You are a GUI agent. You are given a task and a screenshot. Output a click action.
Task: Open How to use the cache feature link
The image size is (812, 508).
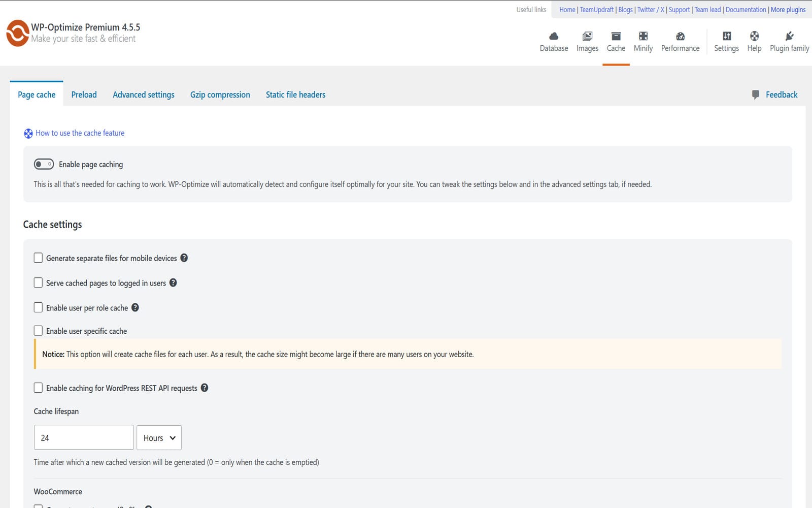click(x=80, y=133)
